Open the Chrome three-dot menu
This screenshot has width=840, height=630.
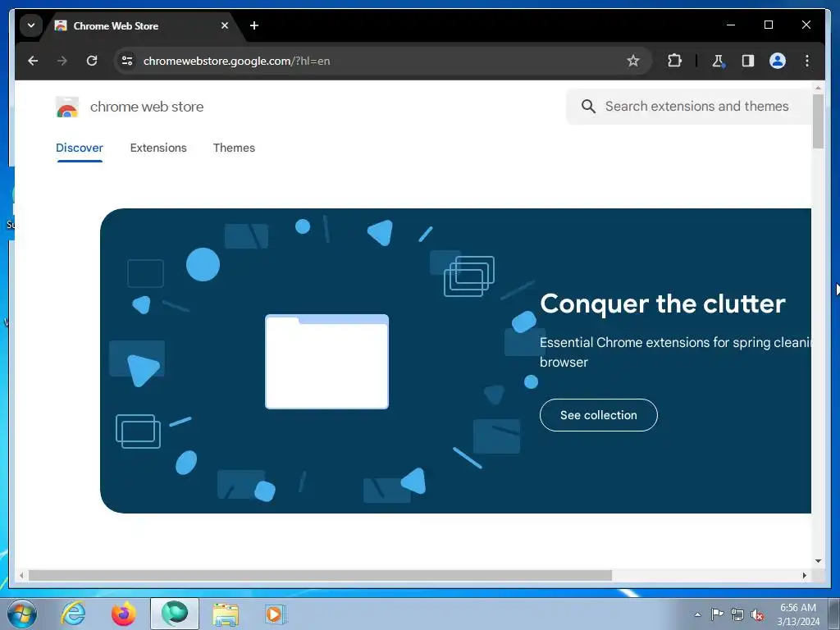807,61
